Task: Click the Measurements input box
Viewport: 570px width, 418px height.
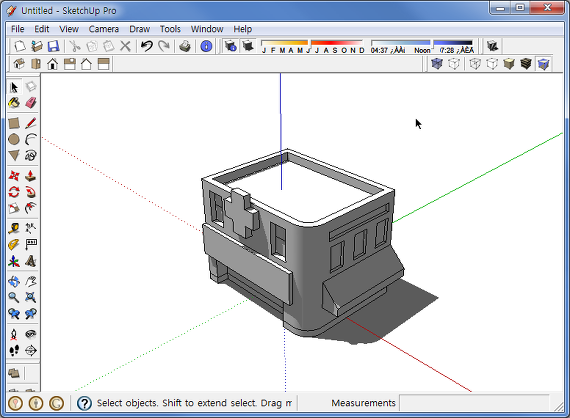Action: 474,403
